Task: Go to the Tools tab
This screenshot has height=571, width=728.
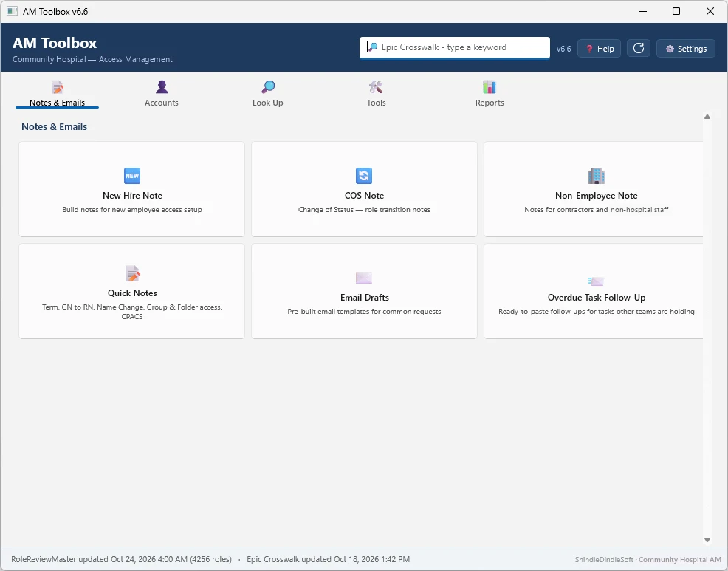Action: click(x=376, y=94)
